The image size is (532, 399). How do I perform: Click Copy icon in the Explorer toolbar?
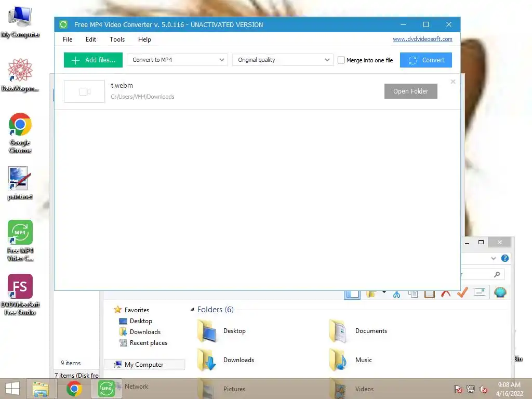pyautogui.click(x=413, y=294)
